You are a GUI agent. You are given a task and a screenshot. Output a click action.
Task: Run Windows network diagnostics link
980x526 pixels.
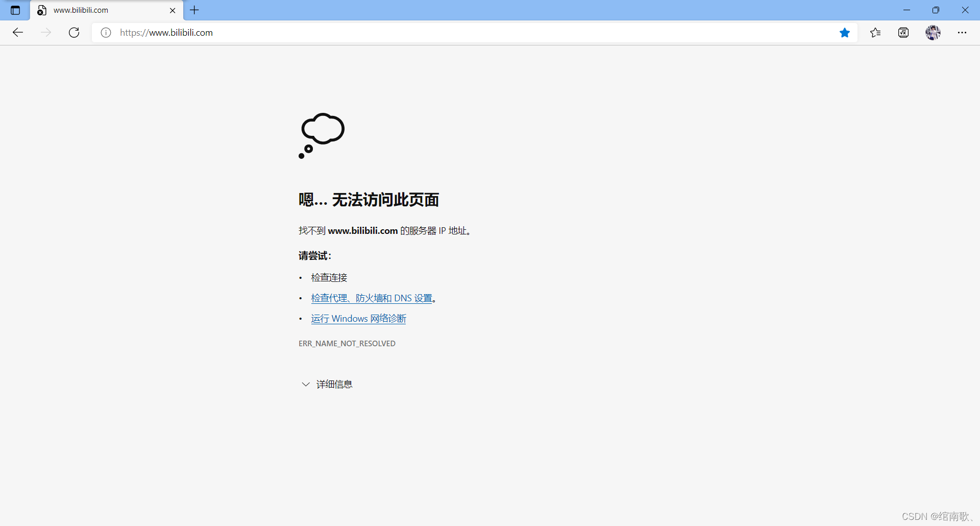358,319
